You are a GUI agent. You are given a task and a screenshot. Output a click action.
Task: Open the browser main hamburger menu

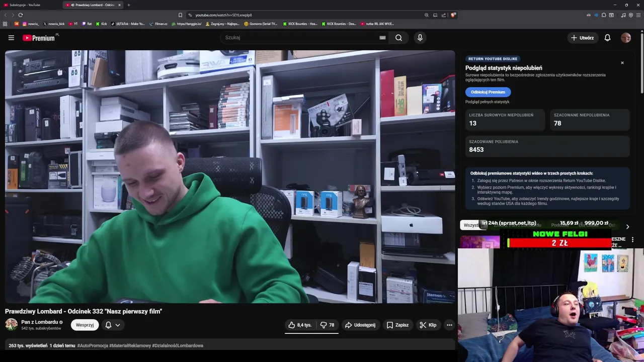(638, 15)
